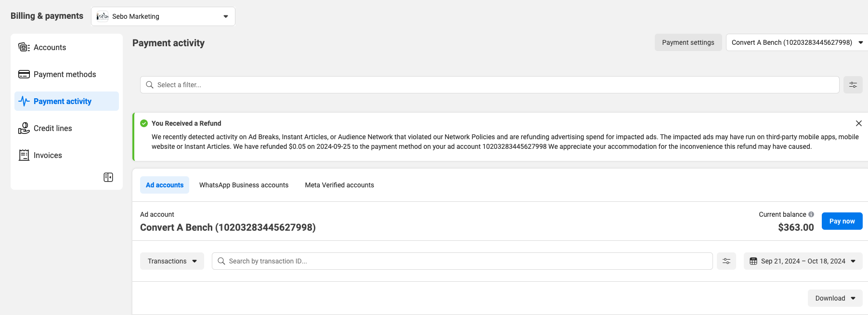Screen dimensions: 868x315
Task: Click the Payment settings button
Action: coord(688,42)
